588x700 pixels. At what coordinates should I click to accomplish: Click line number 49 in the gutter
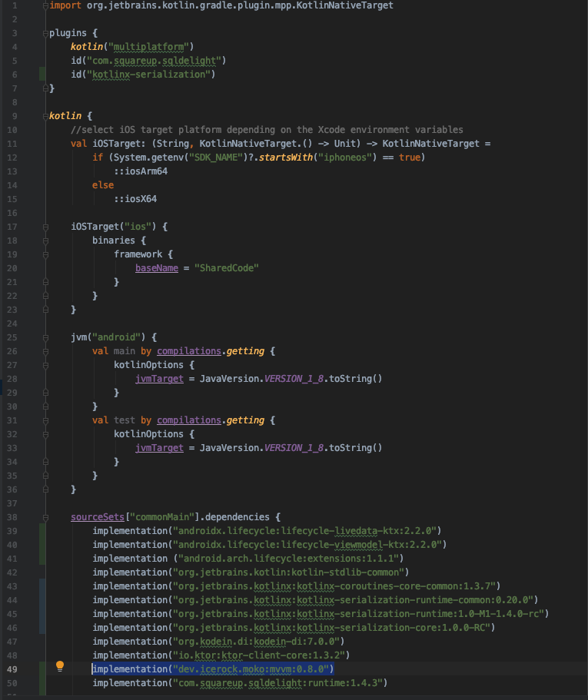(12, 669)
